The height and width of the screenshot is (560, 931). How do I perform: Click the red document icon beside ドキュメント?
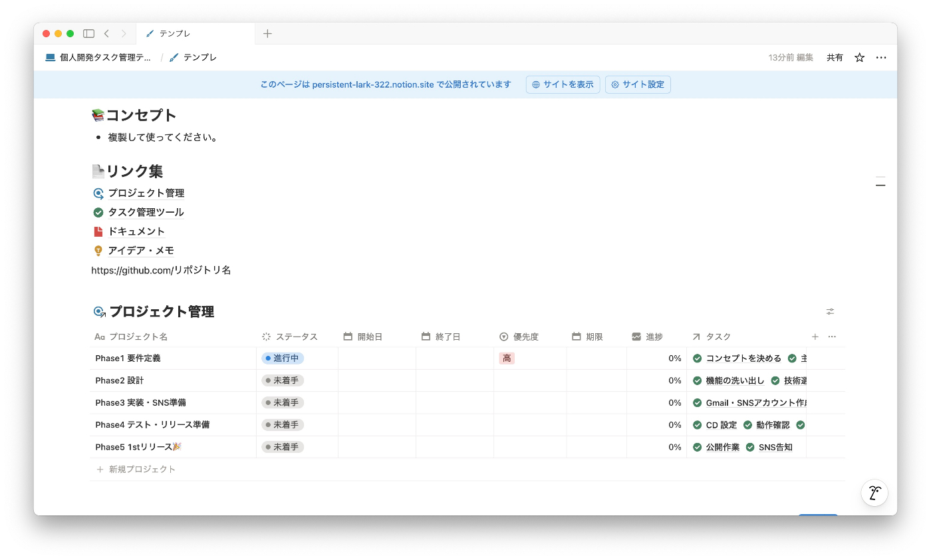(x=98, y=231)
